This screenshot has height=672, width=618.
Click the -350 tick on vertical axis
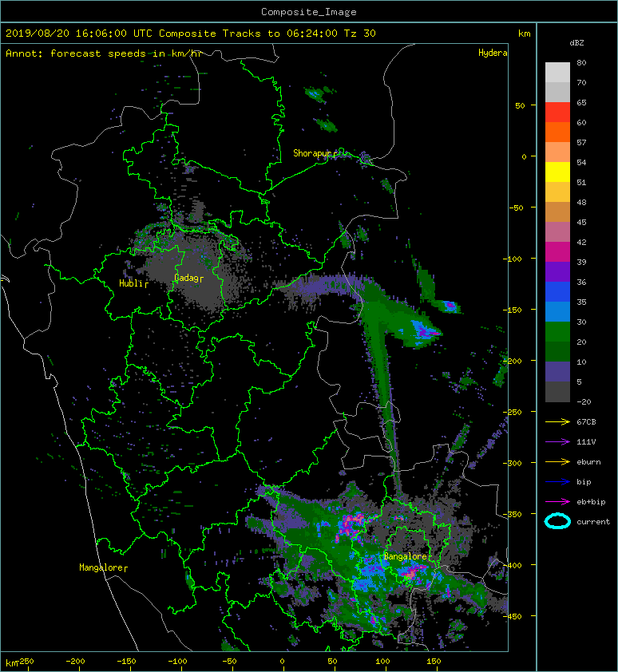(x=513, y=514)
